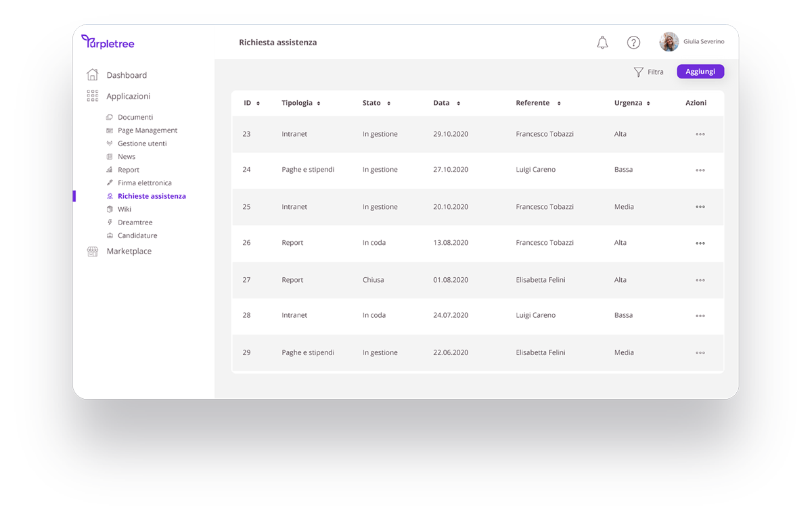Screen dimensions: 812x520
Task: Click the Azioni column header
Action: pos(696,103)
